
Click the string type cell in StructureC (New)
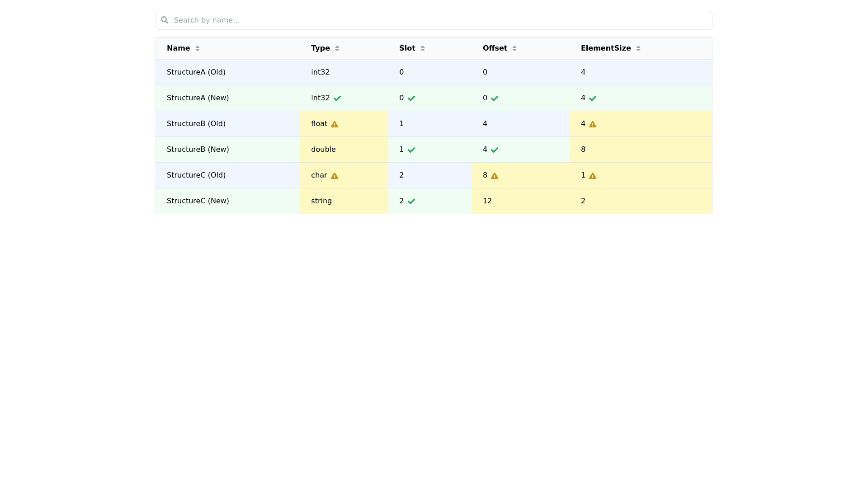coord(321,201)
